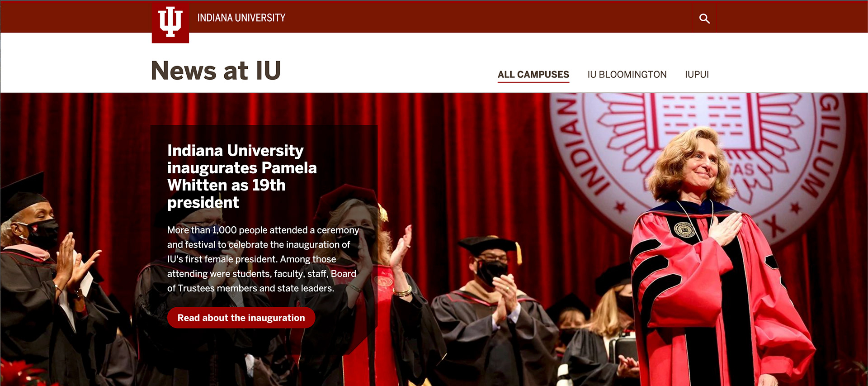Open the search magnifier icon
Viewport: 868px width, 386px height.
point(704,19)
